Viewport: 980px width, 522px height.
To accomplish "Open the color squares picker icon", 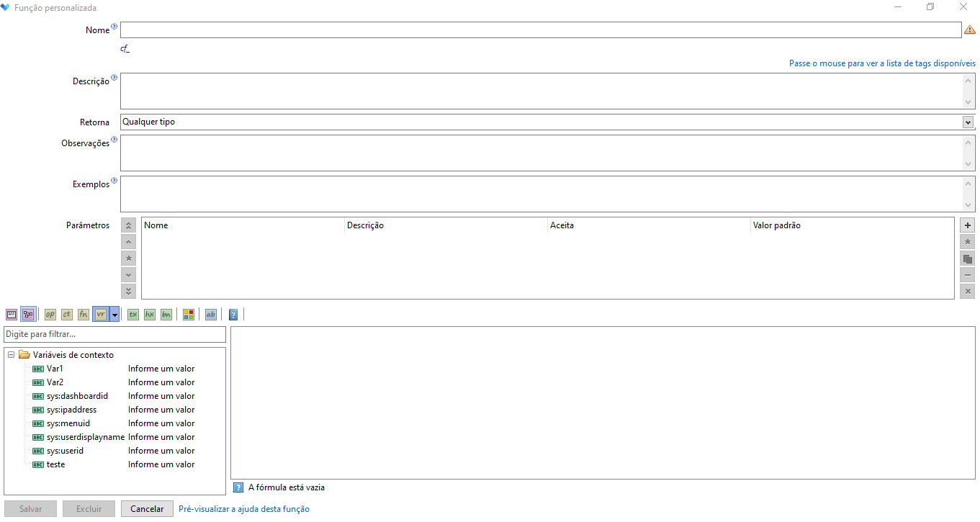I will pos(189,315).
